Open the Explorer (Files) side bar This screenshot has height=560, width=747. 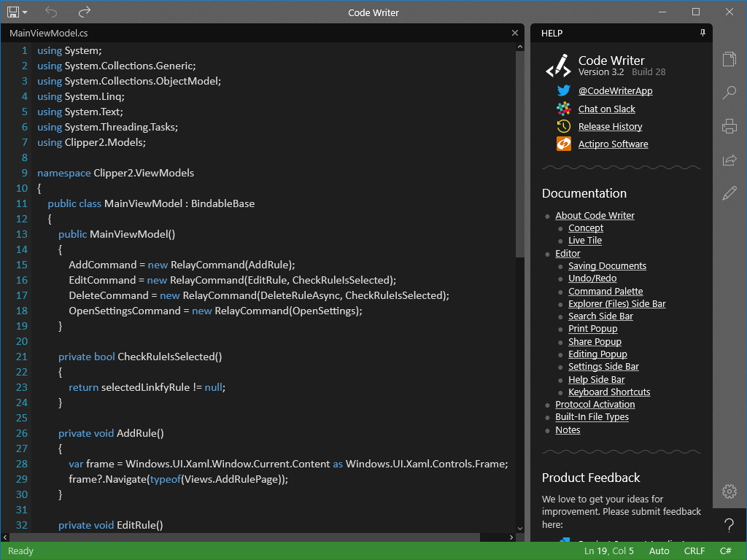pyautogui.click(x=729, y=59)
